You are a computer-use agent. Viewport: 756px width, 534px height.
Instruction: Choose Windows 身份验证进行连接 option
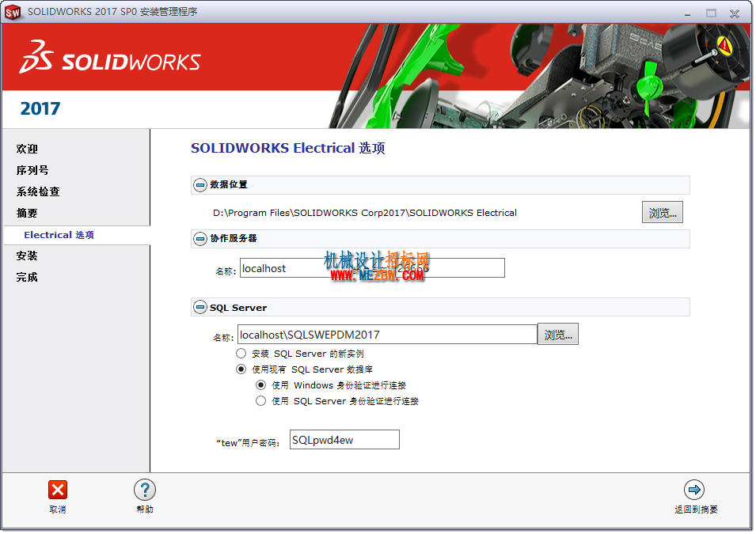click(x=260, y=385)
